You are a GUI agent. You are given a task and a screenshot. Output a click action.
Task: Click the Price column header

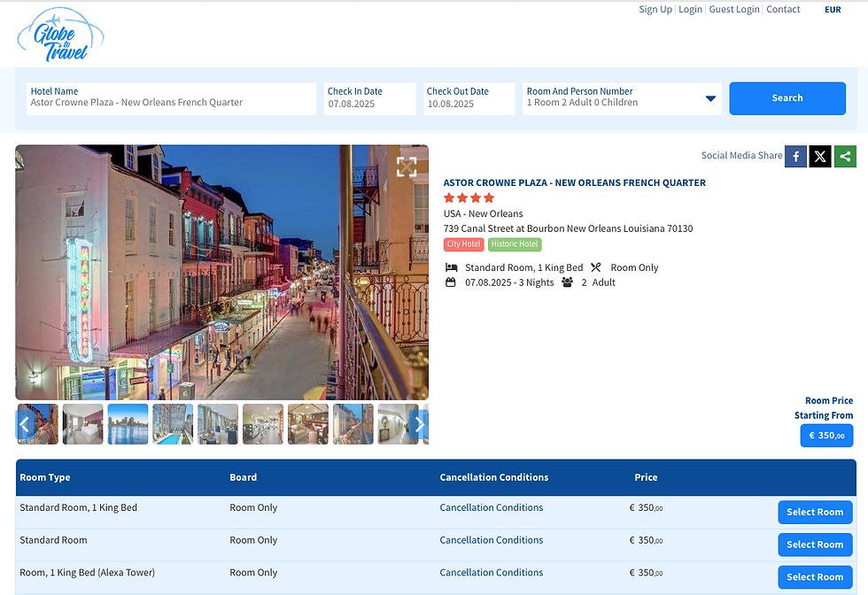click(x=646, y=477)
